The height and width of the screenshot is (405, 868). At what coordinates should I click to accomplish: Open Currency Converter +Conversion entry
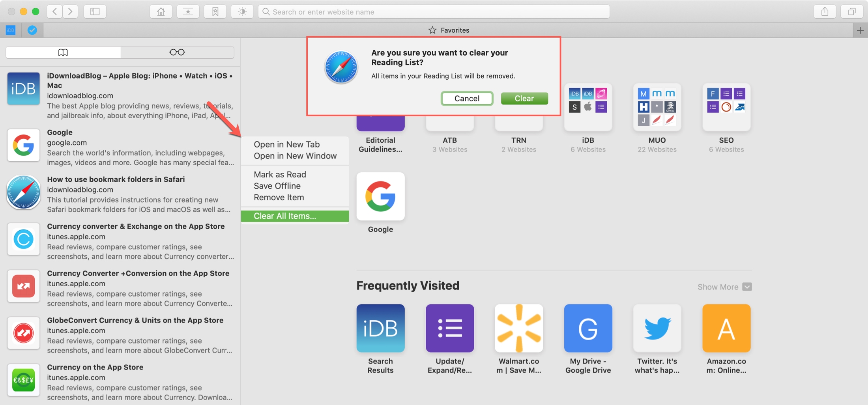(x=120, y=288)
